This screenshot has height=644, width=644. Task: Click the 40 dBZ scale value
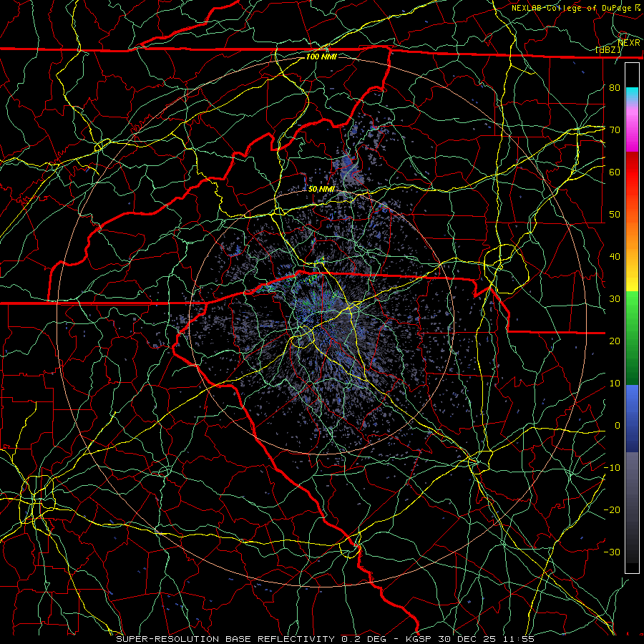point(615,257)
